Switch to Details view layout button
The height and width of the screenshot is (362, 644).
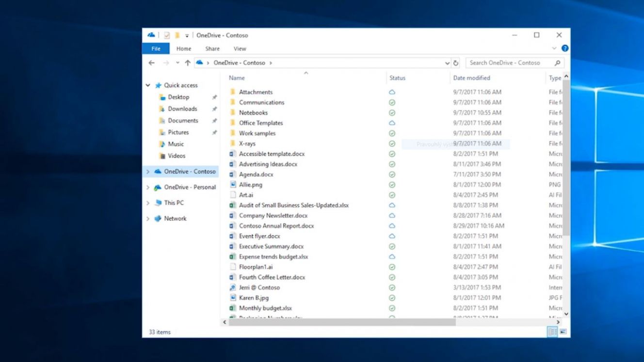click(x=552, y=332)
